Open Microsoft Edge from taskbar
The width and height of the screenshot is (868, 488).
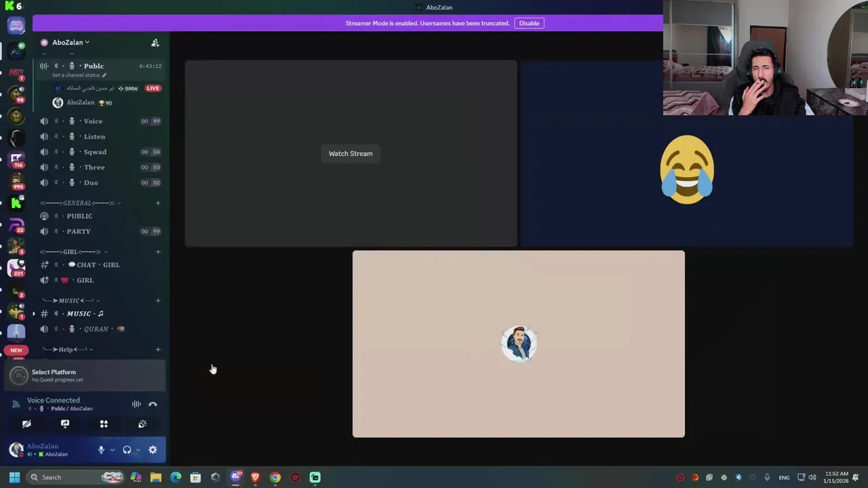coord(176,477)
